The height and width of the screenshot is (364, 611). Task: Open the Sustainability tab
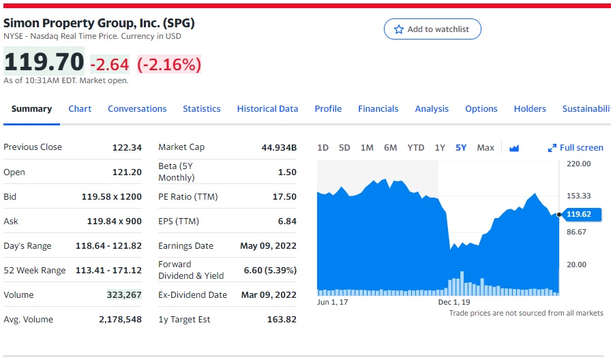pyautogui.click(x=586, y=109)
